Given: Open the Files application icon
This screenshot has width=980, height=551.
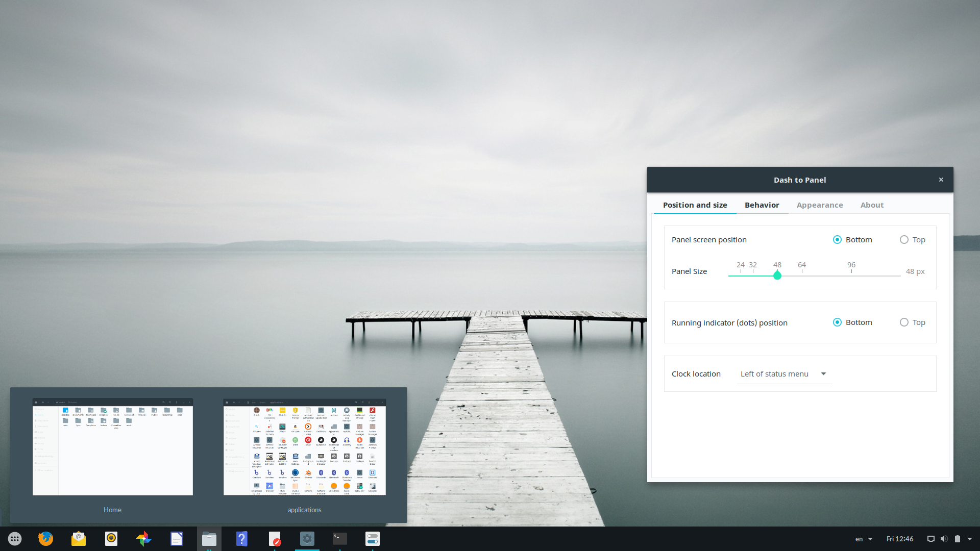Looking at the screenshot, I should (x=209, y=539).
